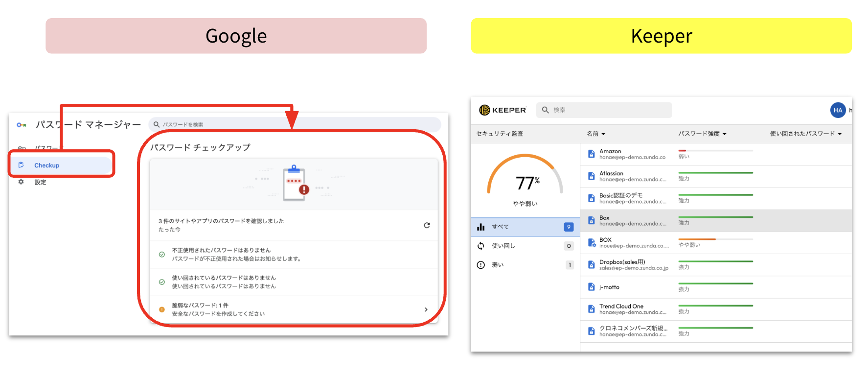
Task: Click the magnifier icon in Google password search
Action: tap(157, 124)
